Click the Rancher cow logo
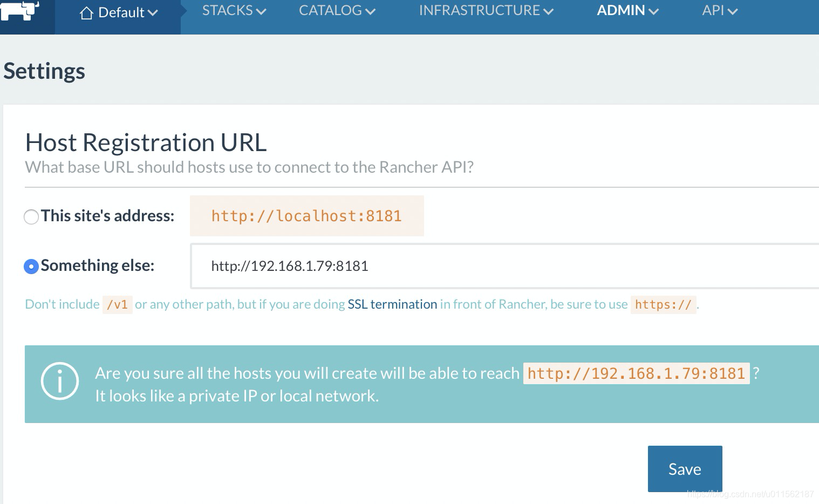 point(19,10)
